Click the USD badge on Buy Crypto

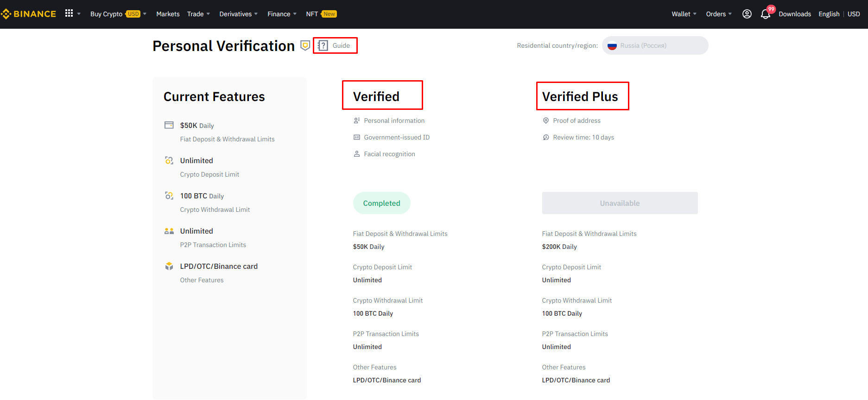[133, 14]
